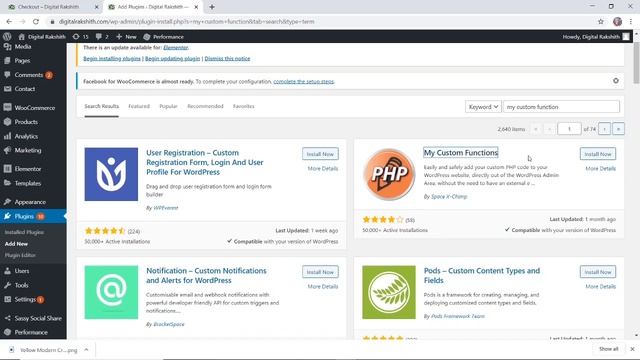Click the browser reload icon
Image resolution: width=640 pixels, height=360 pixels.
coord(36,22)
